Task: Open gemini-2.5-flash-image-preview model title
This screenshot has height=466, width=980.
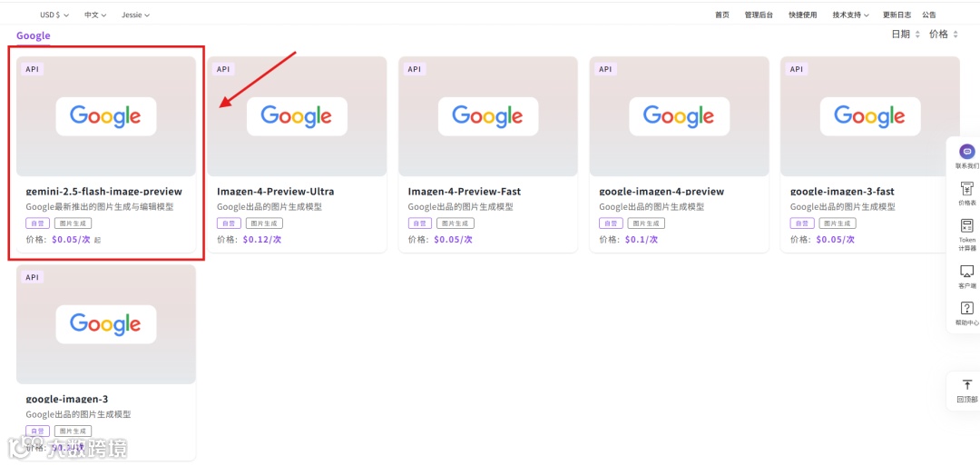Action: (x=103, y=192)
